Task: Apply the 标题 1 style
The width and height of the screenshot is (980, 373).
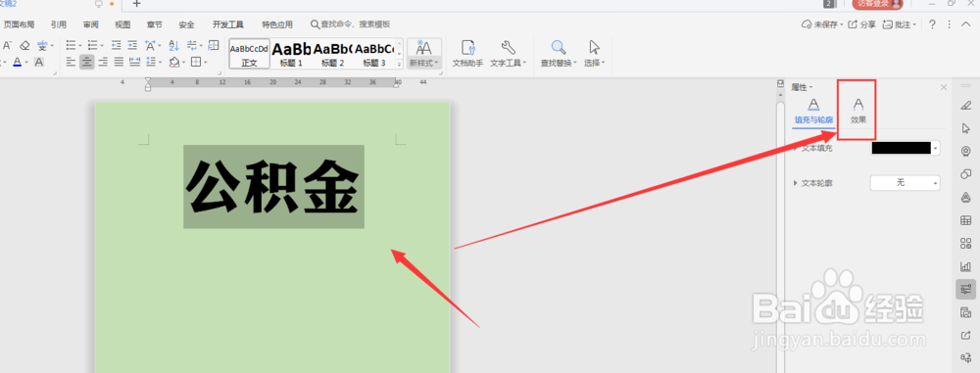Action: point(291,54)
